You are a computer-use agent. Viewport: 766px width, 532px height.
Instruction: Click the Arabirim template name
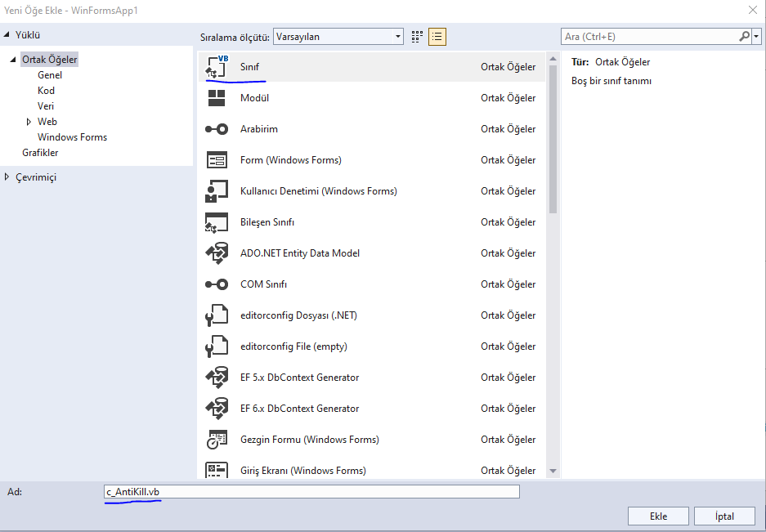coord(259,129)
